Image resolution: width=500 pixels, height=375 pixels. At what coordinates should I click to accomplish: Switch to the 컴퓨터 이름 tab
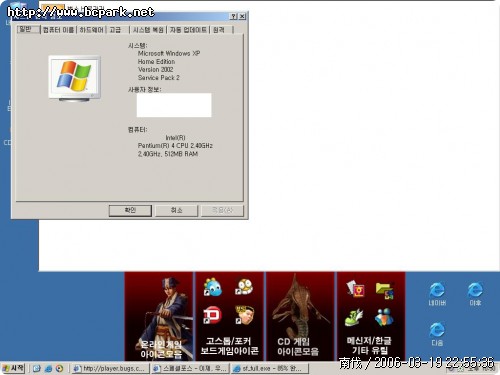[x=59, y=30]
